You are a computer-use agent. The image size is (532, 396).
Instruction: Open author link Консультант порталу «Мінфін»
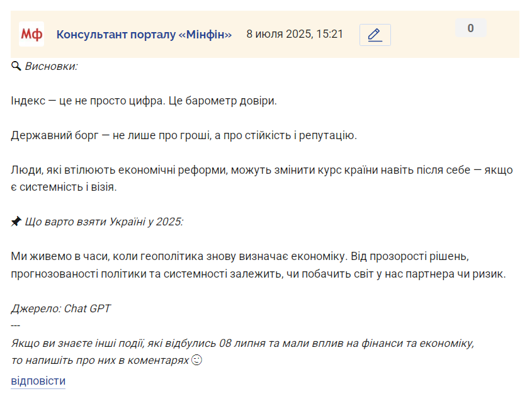click(144, 34)
